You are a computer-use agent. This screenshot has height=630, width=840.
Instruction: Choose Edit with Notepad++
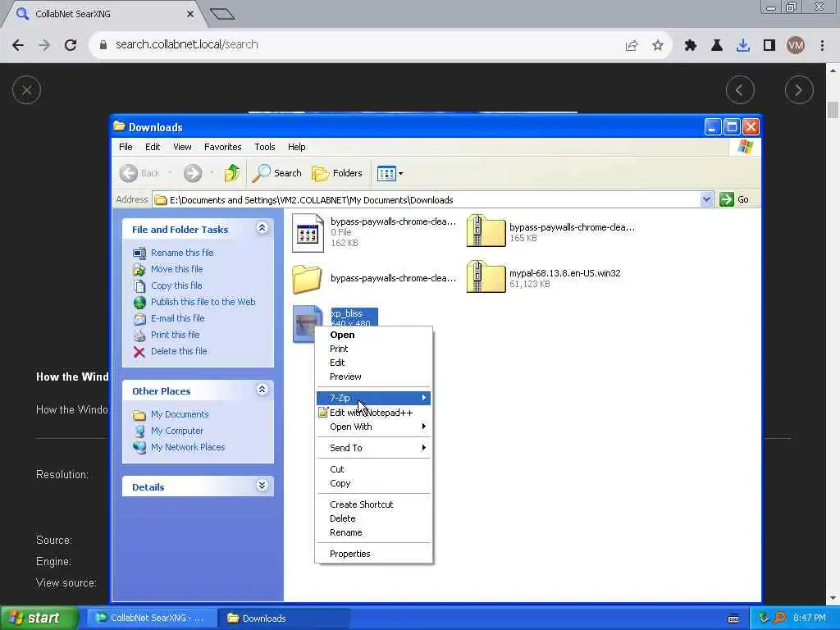373,413
